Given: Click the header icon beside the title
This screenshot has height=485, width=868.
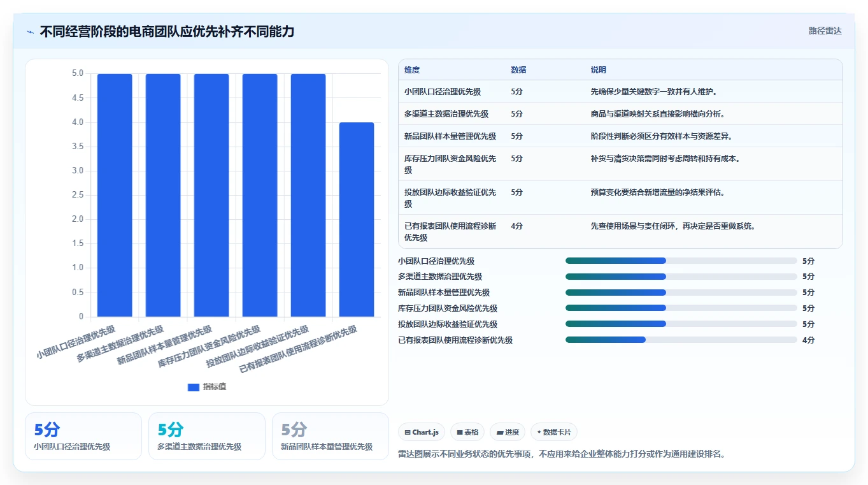Looking at the screenshot, I should [31, 31].
